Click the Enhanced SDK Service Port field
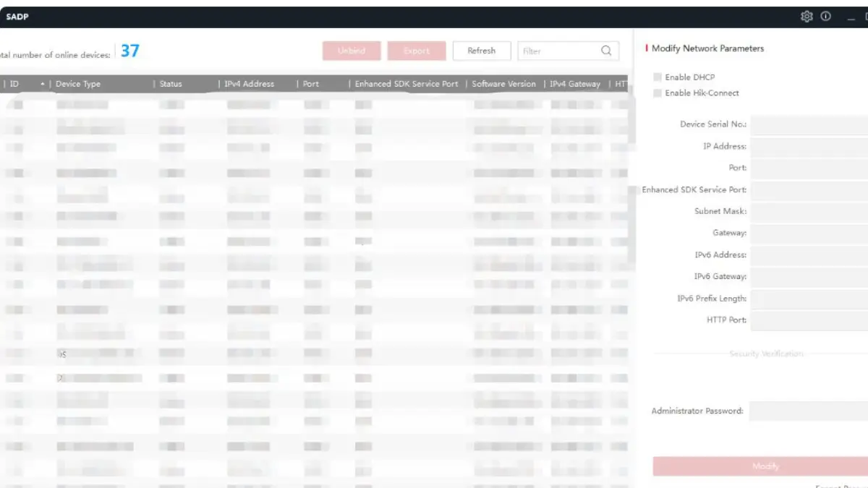The width and height of the screenshot is (868, 488). [x=809, y=189]
